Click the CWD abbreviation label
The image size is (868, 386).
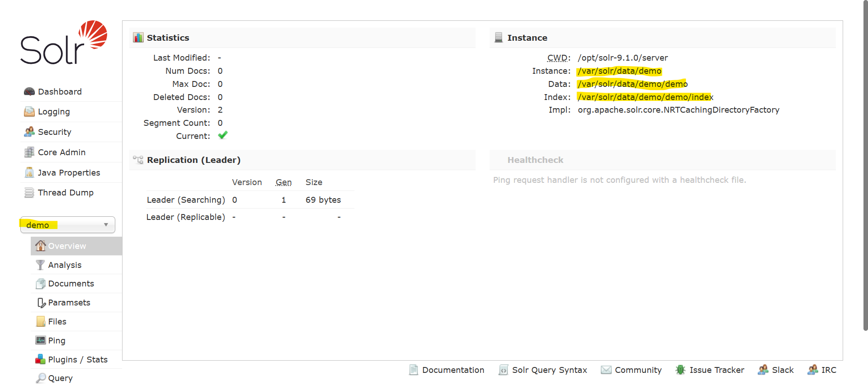pyautogui.click(x=557, y=58)
